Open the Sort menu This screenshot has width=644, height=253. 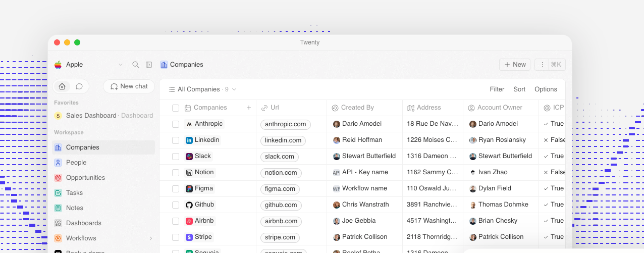(519, 89)
